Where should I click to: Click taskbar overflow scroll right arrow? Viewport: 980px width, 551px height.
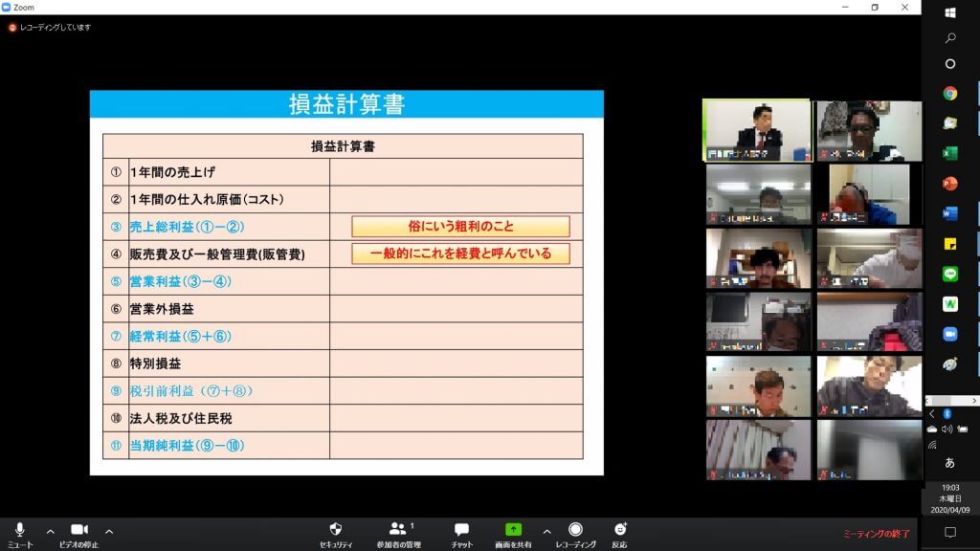[973, 401]
